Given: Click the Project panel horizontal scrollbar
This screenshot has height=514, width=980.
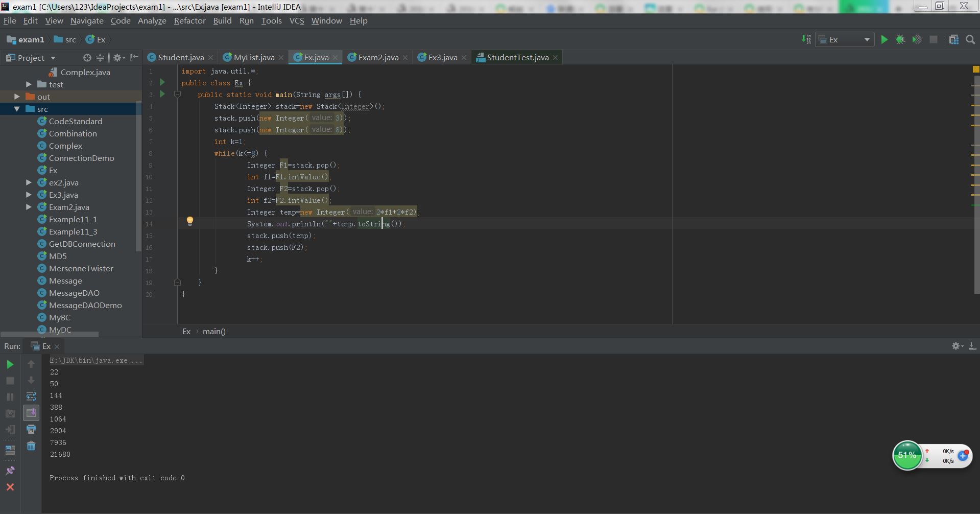Looking at the screenshot, I should pos(49,334).
